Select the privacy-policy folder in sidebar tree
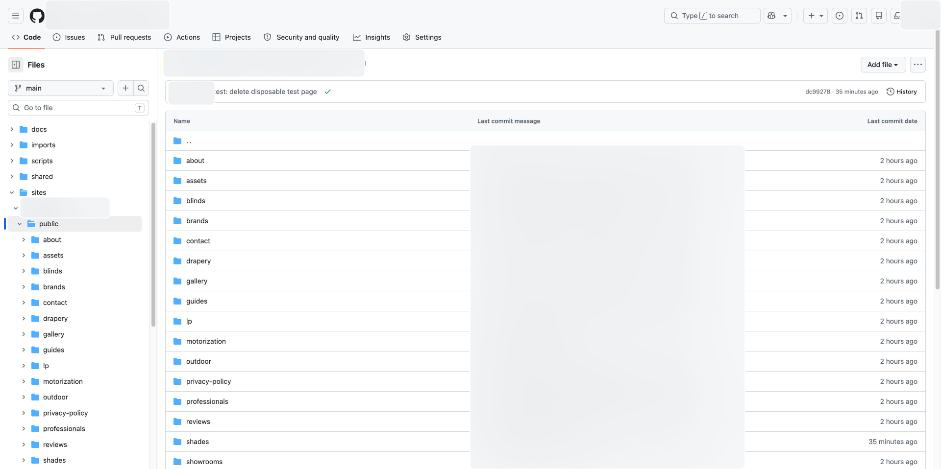Image resolution: width=941 pixels, height=469 pixels. [65, 413]
